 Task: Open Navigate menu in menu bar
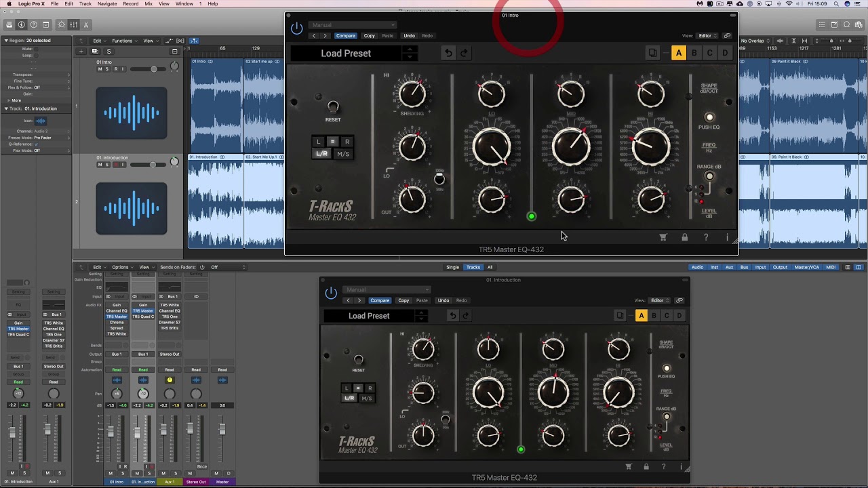106,4
